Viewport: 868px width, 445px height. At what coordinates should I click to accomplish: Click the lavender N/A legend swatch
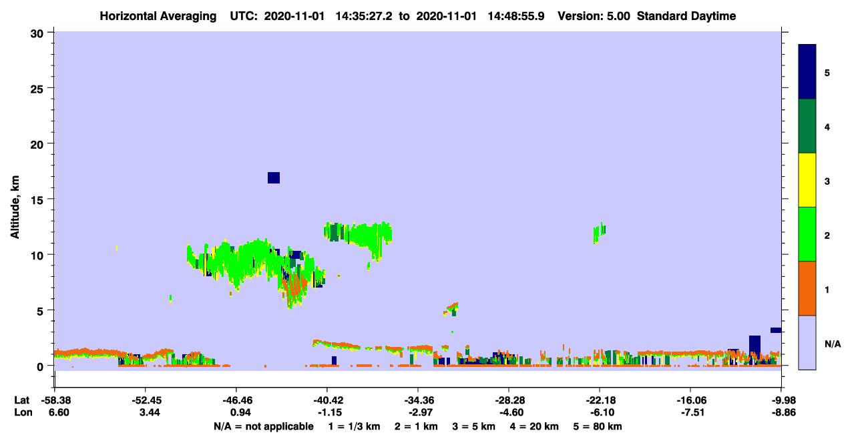click(x=807, y=342)
